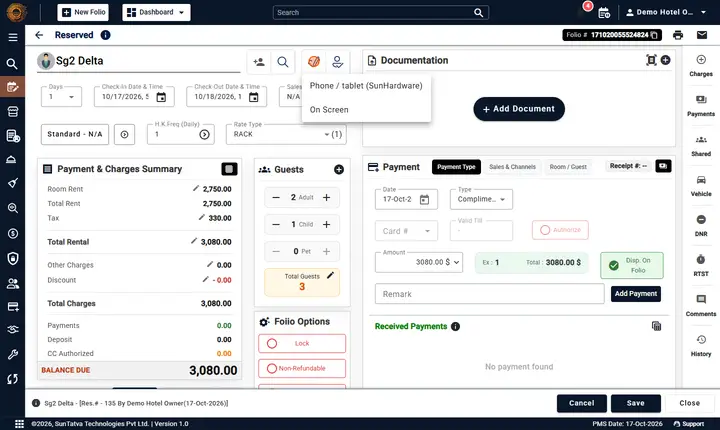
Task: Click the Add Document button
Action: point(519,109)
